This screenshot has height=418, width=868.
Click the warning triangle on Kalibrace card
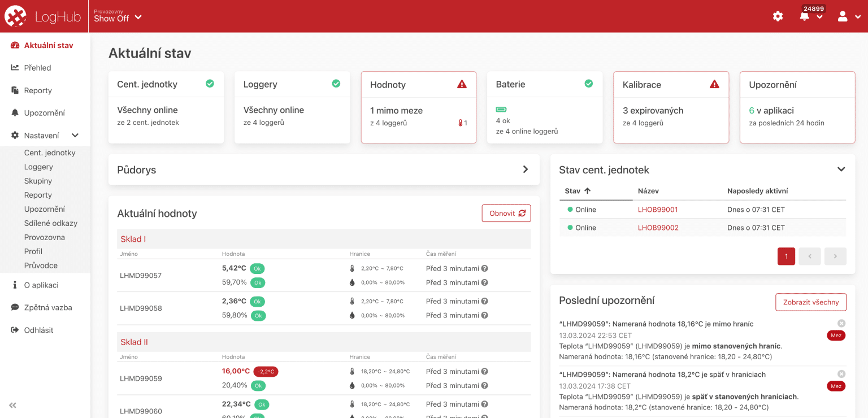click(714, 84)
